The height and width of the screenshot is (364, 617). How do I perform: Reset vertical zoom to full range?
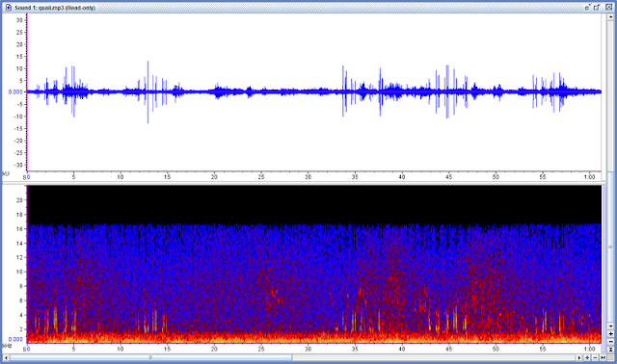[610, 350]
